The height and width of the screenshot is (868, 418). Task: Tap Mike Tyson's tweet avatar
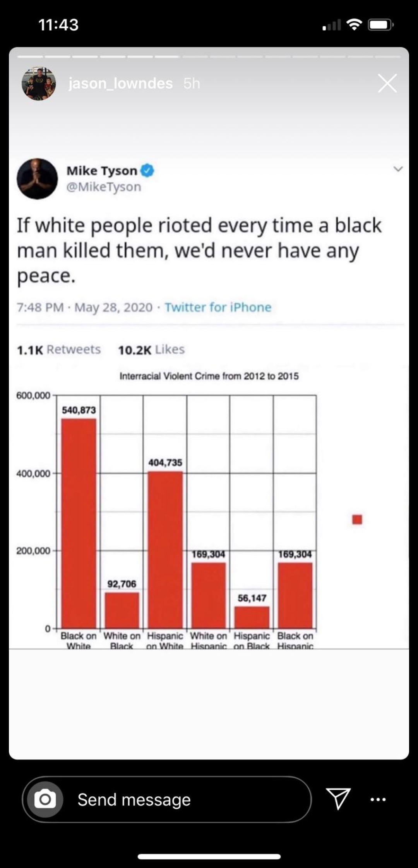pyautogui.click(x=37, y=179)
